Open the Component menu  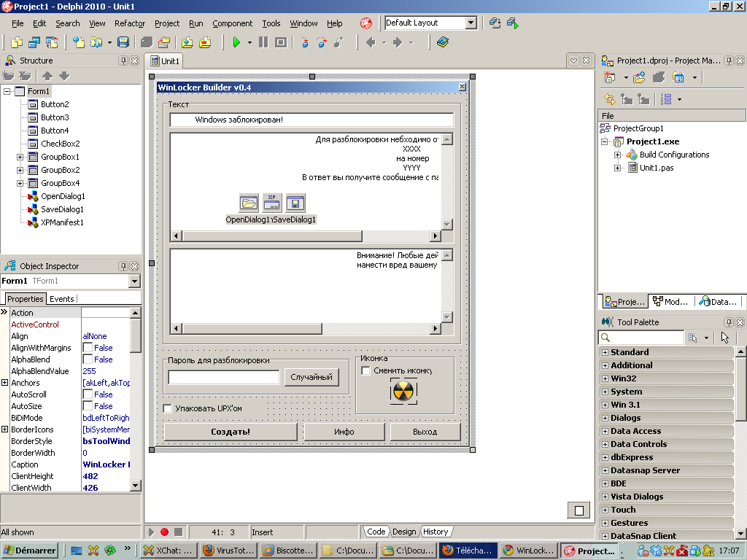pyautogui.click(x=232, y=23)
